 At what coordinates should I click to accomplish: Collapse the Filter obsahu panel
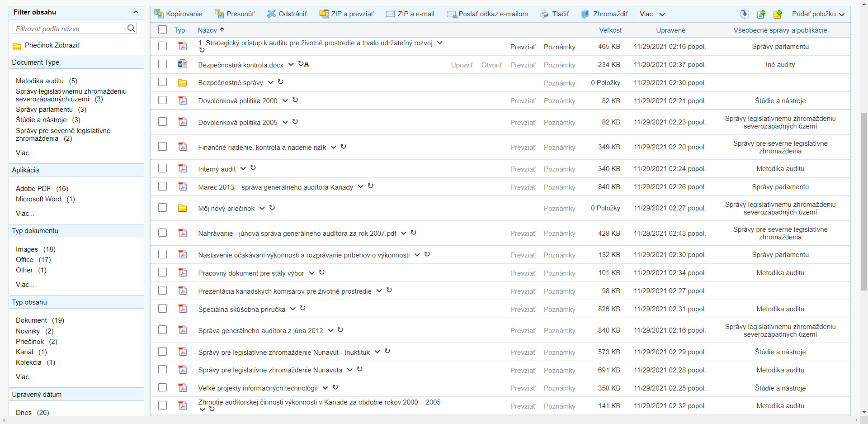[136, 12]
